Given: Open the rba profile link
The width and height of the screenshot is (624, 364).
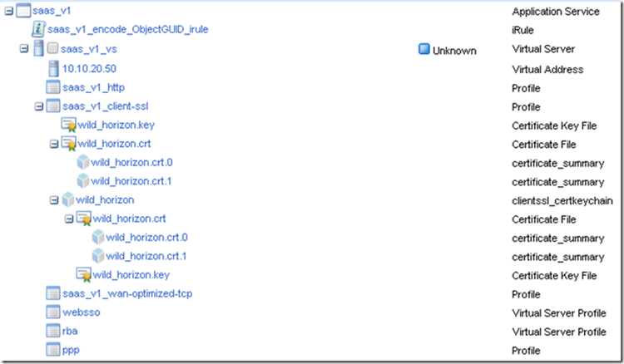Looking at the screenshot, I should coord(70,331).
